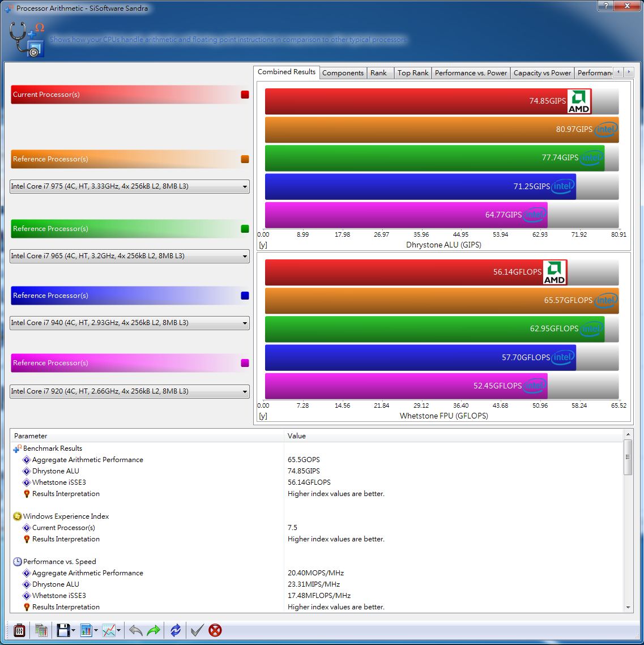644x645 pixels.
Task: Click the help question mark button
Action: (x=605, y=6)
